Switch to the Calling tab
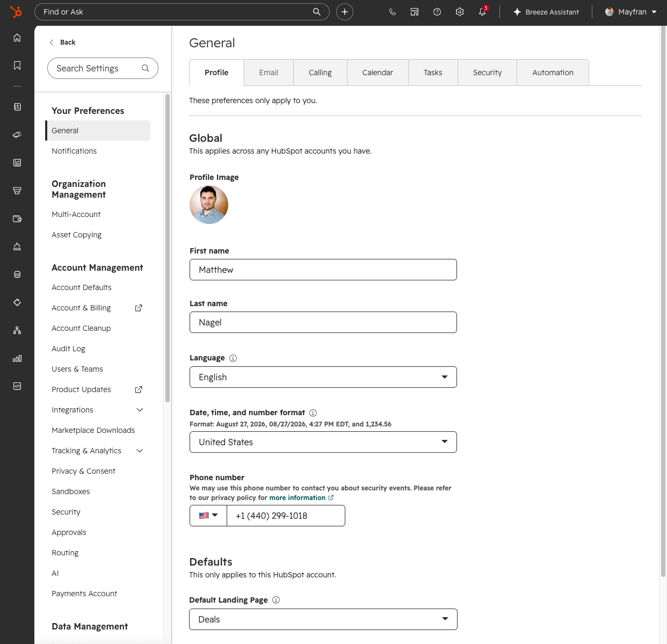Viewport: 667px width, 644px height. pyautogui.click(x=320, y=73)
